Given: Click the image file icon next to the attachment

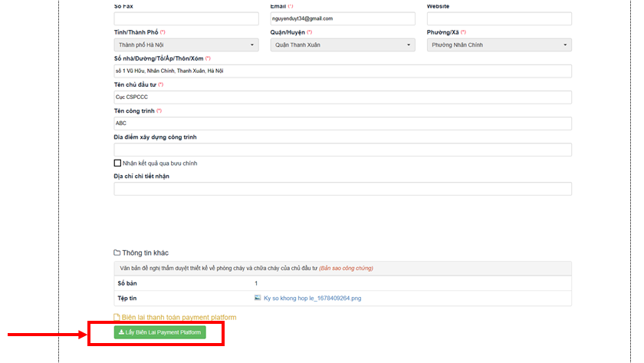Looking at the screenshot, I should [x=258, y=298].
